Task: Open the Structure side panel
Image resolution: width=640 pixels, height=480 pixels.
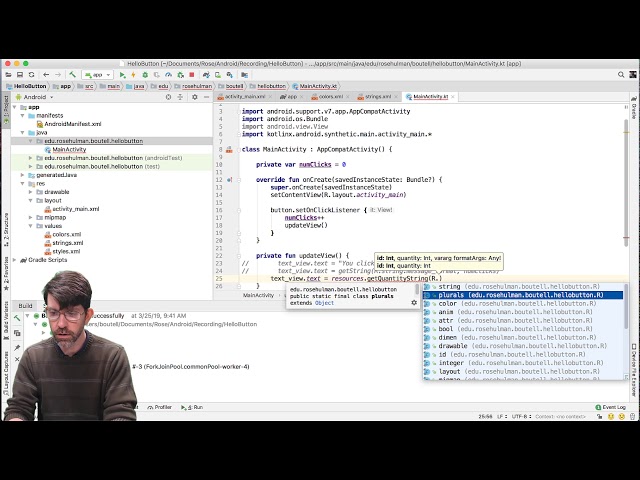Action: click(x=6, y=229)
